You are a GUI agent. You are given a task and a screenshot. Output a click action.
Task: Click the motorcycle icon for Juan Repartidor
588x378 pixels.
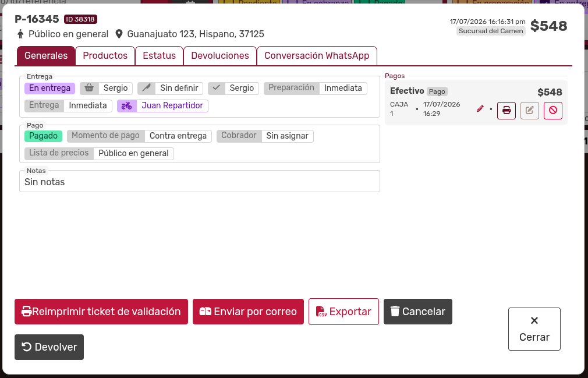127,106
